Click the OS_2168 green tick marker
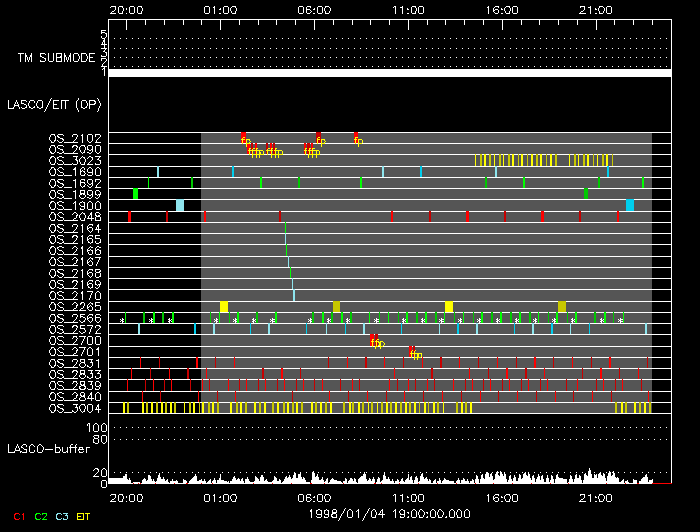The height and width of the screenshot is (532, 700). 291,273
